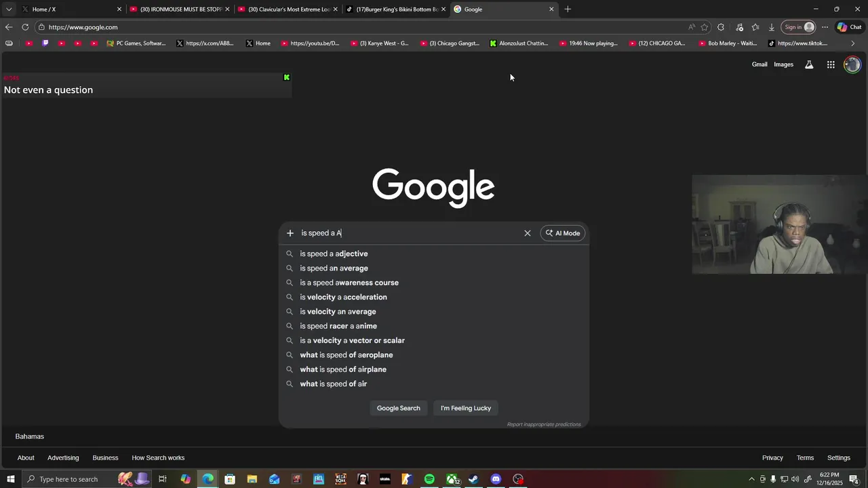The image size is (868, 488).
Task: Open the AlonzoJust Chattin bookmark
Action: click(519, 43)
